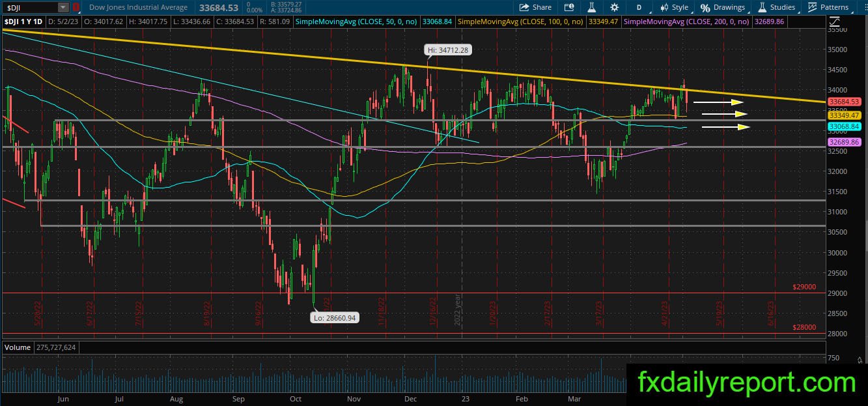The image size is (868, 406).
Task: Click the SimpleMovingAvg CLOSE 200 study label
Action: click(x=687, y=22)
